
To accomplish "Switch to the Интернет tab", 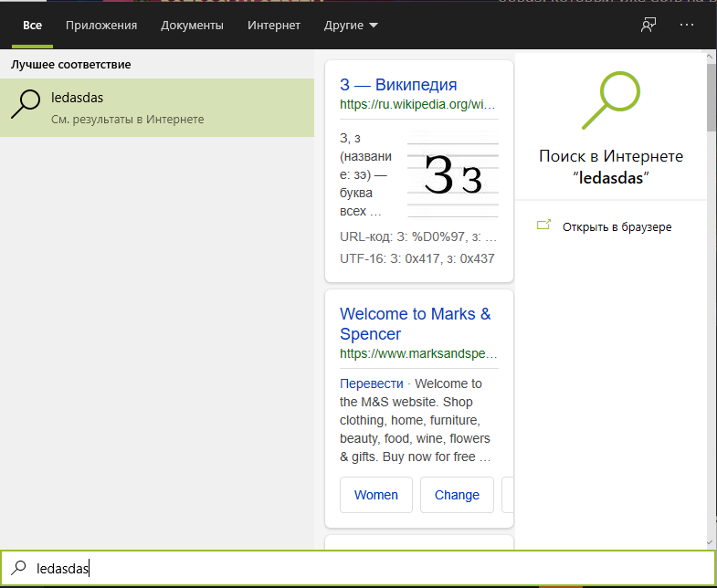I will coord(274,26).
